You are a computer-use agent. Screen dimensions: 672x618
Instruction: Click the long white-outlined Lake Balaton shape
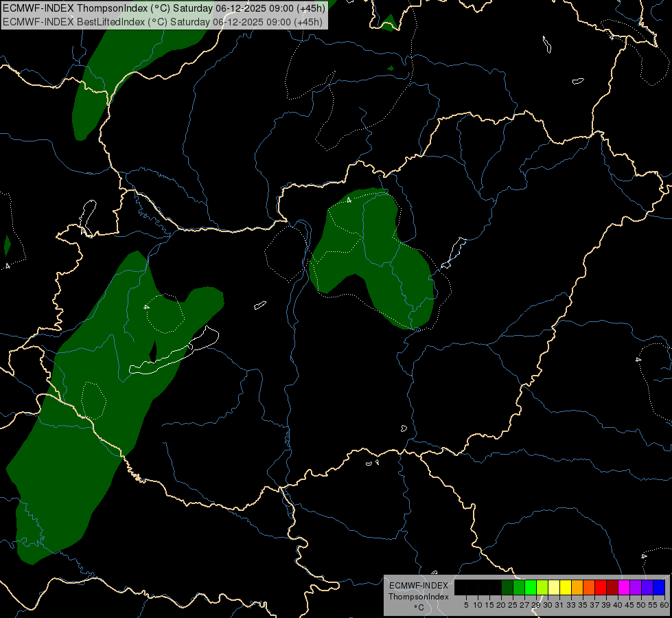pyautogui.click(x=174, y=351)
